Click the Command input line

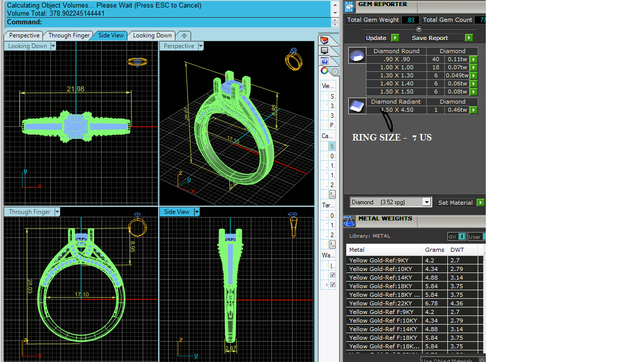click(186, 22)
